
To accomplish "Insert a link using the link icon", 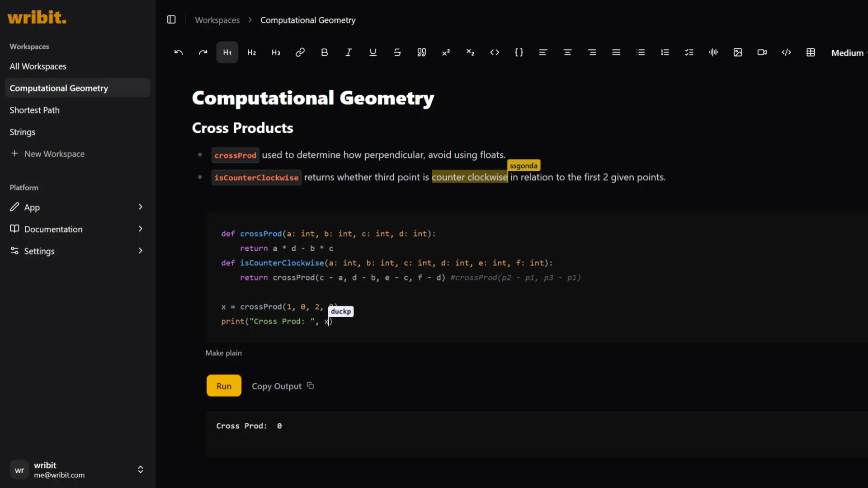I will (300, 52).
